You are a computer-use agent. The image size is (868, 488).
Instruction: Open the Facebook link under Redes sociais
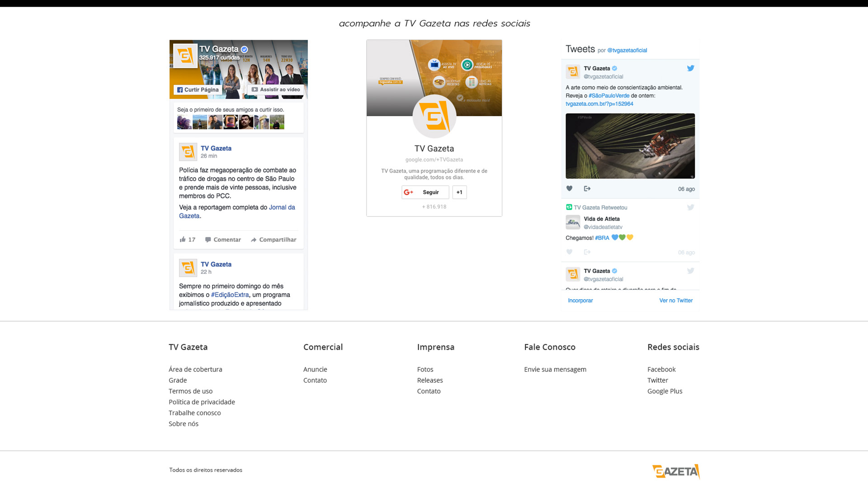661,369
